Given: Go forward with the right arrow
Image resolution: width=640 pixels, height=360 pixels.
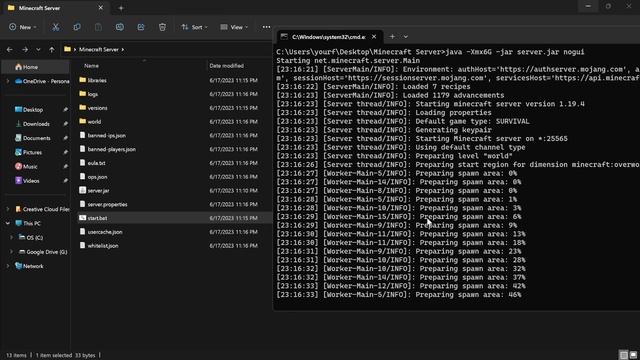Looking at the screenshot, I should [x=25, y=49].
